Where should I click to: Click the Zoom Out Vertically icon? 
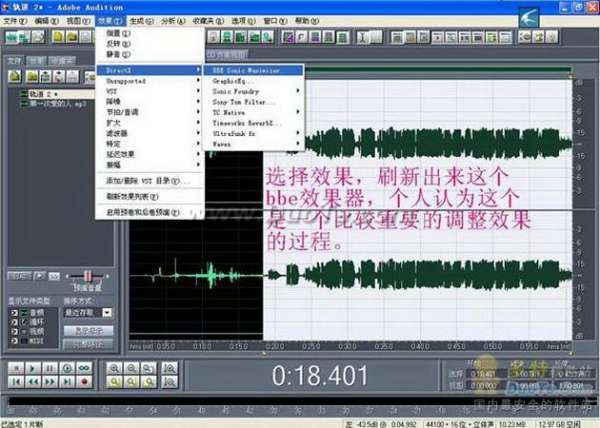coord(170,382)
